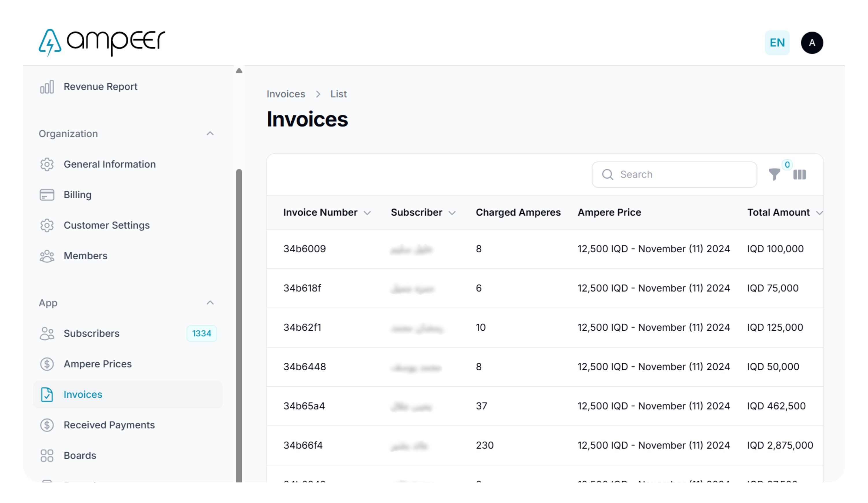
Task: Click charged amperes value 230
Action: [x=485, y=445]
